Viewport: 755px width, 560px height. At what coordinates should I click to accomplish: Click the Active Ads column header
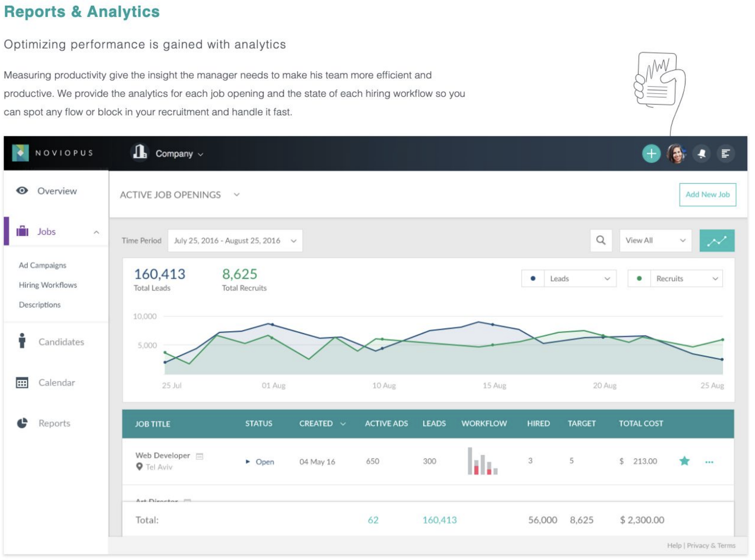point(386,424)
